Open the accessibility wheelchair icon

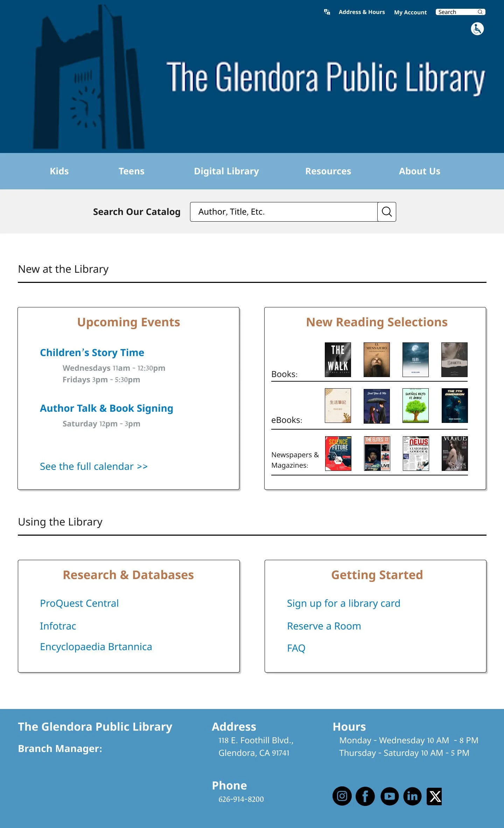pyautogui.click(x=477, y=29)
